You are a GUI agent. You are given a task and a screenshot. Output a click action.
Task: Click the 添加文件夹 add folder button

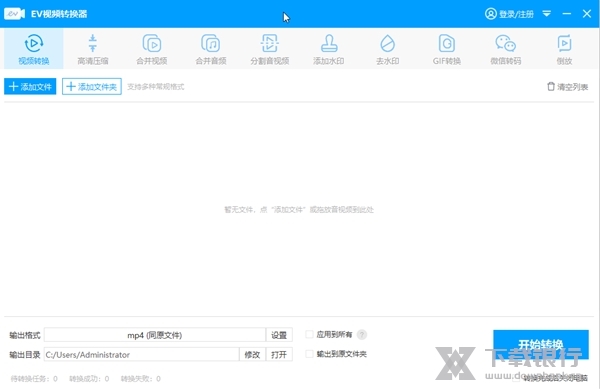click(x=92, y=86)
